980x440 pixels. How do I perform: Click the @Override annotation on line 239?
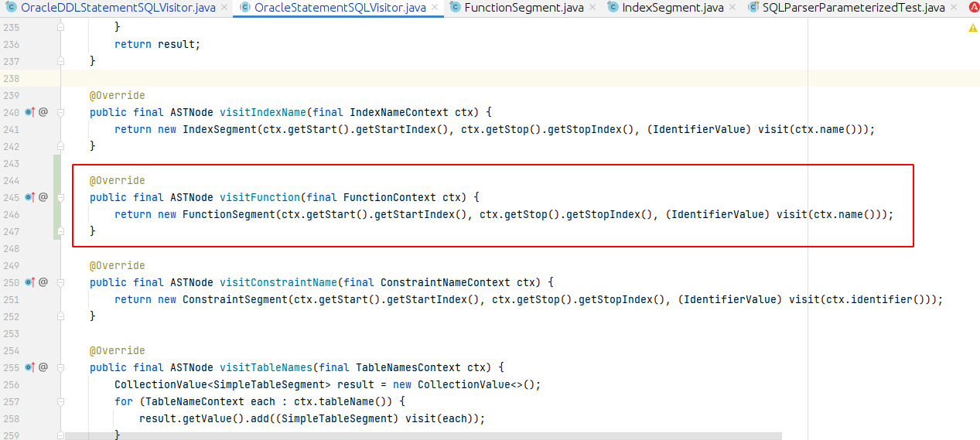tap(117, 95)
